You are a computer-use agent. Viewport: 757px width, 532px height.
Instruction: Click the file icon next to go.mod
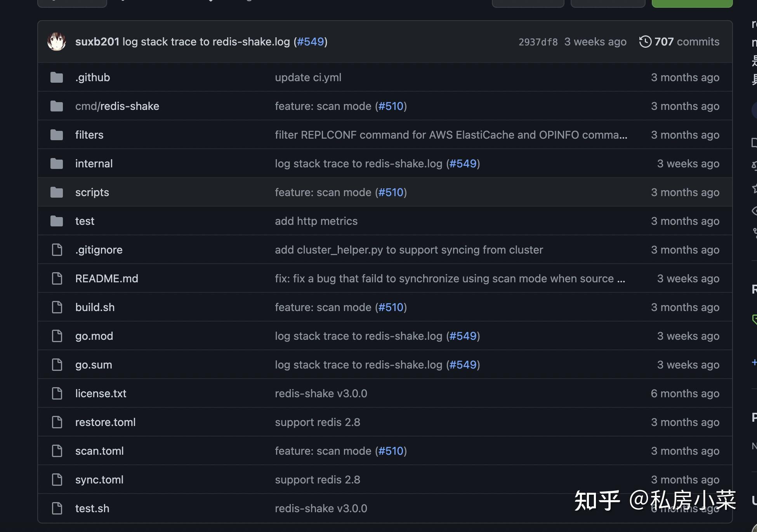tap(57, 336)
